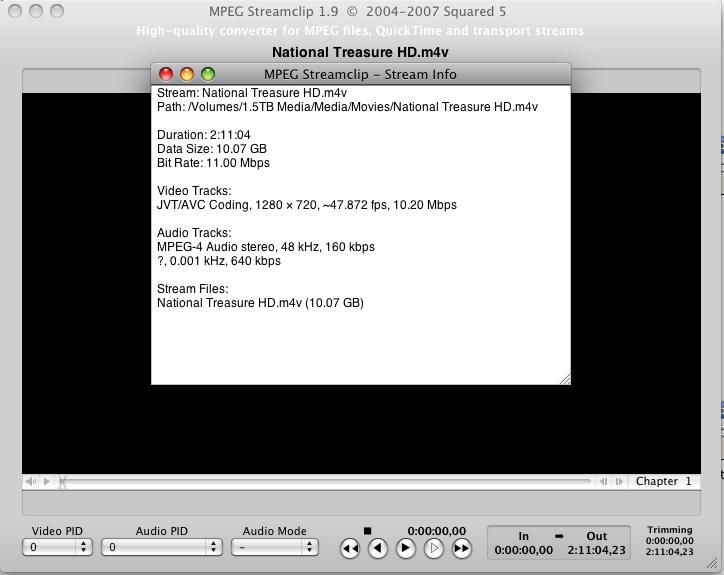Step forward one frame in scrub bar

coord(619,482)
